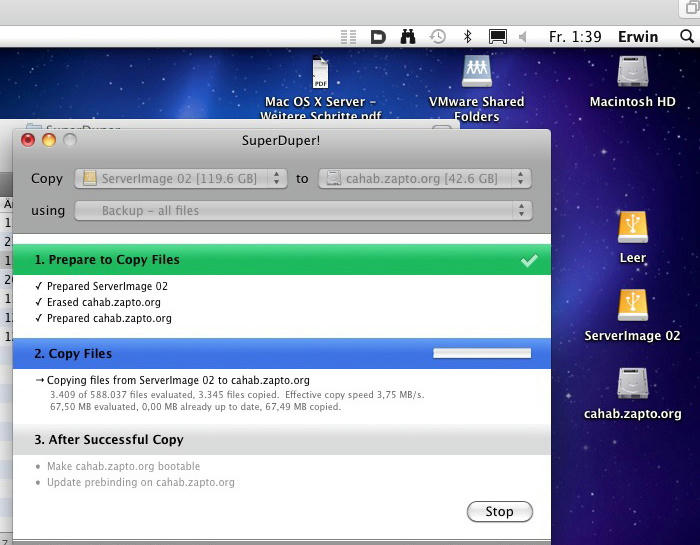Click 'Prepared cahab.zapto.org' step text
700x545 pixels.
coord(109,318)
